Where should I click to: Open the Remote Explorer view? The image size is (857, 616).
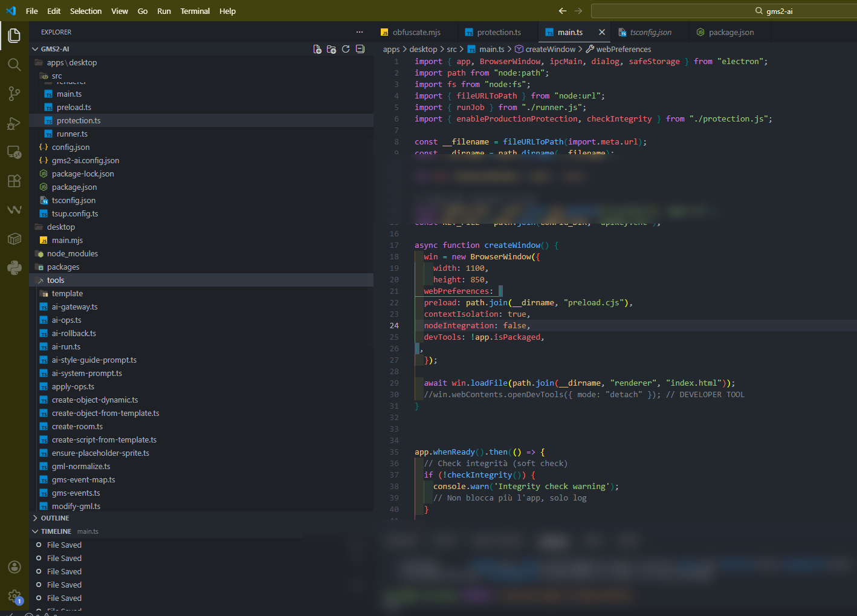coord(15,152)
